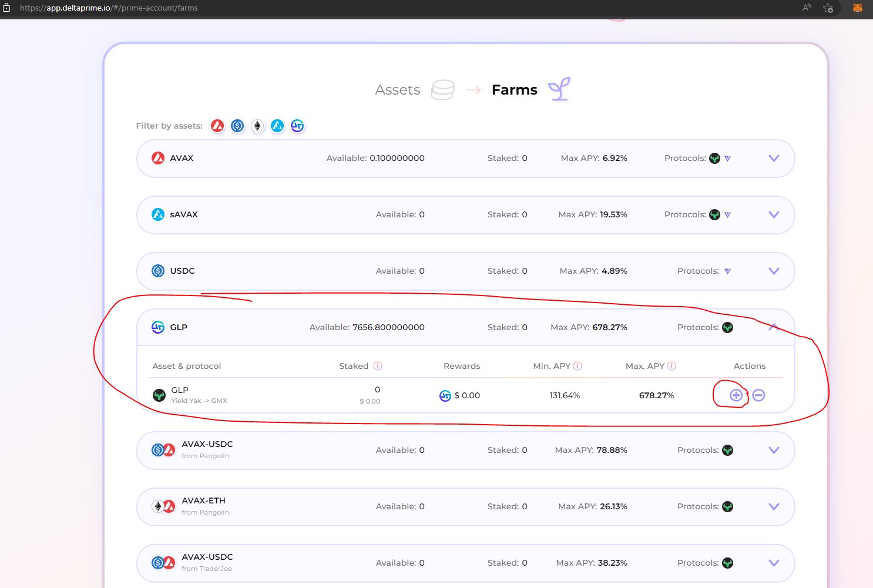Viewport: 873px width, 588px height.
Task: Filter assets by the AVAX icon
Action: 217,125
